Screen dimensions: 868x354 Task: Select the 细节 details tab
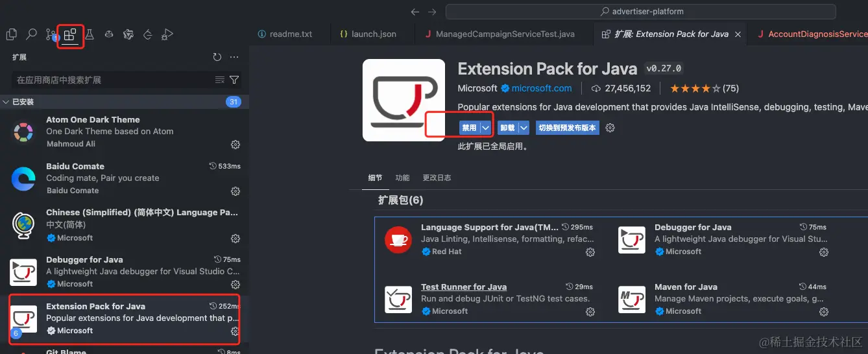click(x=375, y=178)
